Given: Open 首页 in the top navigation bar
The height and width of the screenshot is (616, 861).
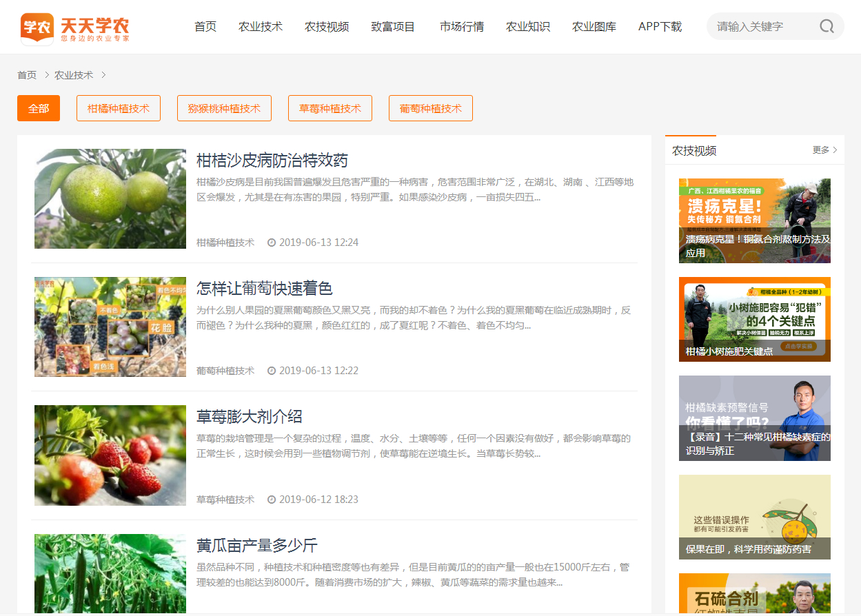Looking at the screenshot, I should (x=205, y=27).
